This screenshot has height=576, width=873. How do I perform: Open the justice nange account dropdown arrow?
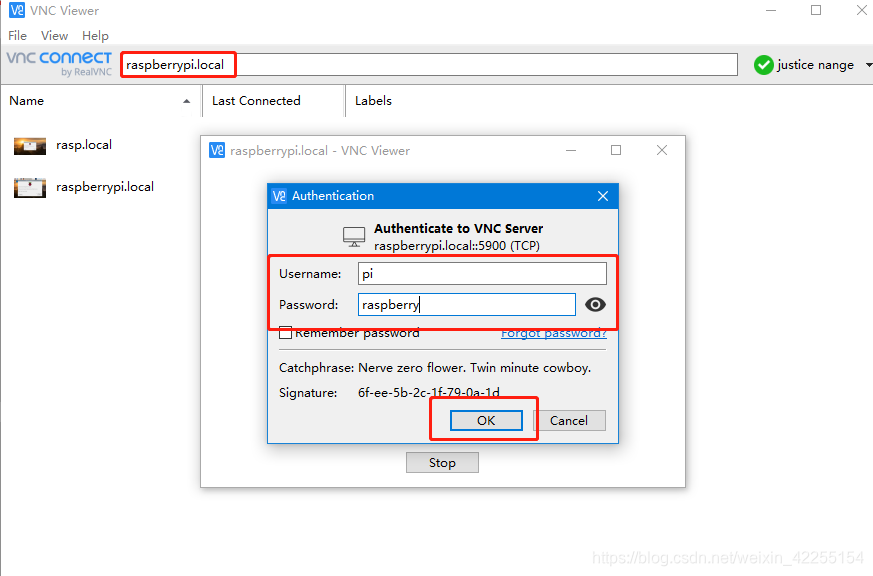tap(869, 65)
